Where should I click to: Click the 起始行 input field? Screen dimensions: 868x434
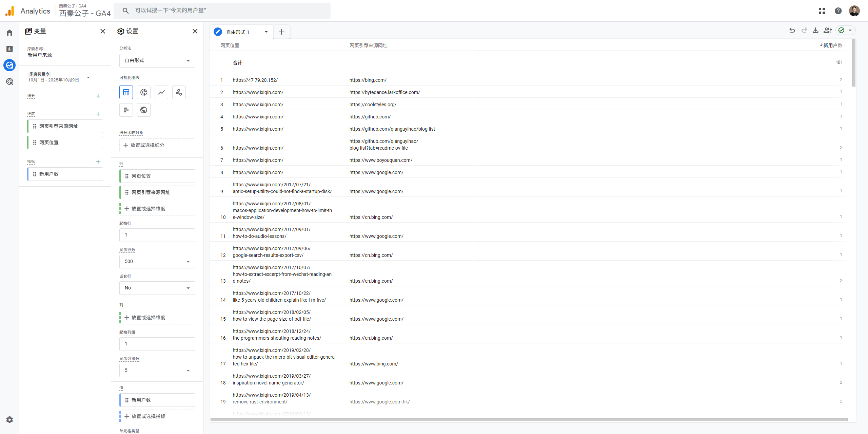click(x=157, y=235)
